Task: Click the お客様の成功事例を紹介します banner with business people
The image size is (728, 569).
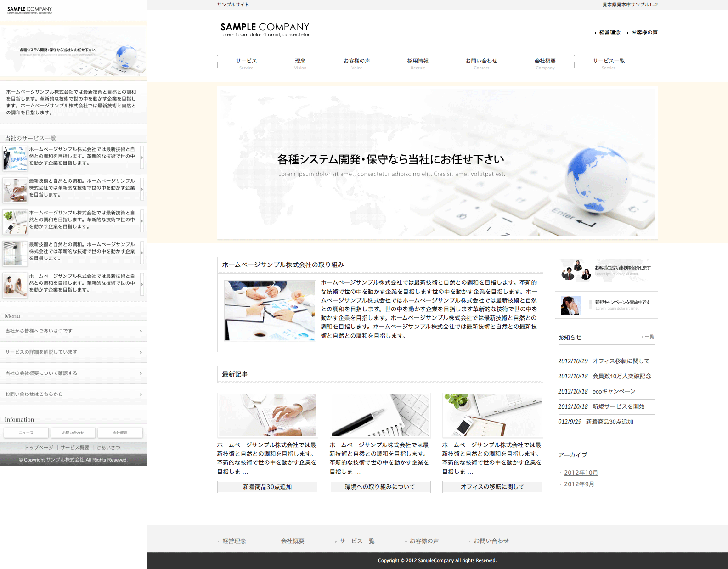Action: point(606,270)
